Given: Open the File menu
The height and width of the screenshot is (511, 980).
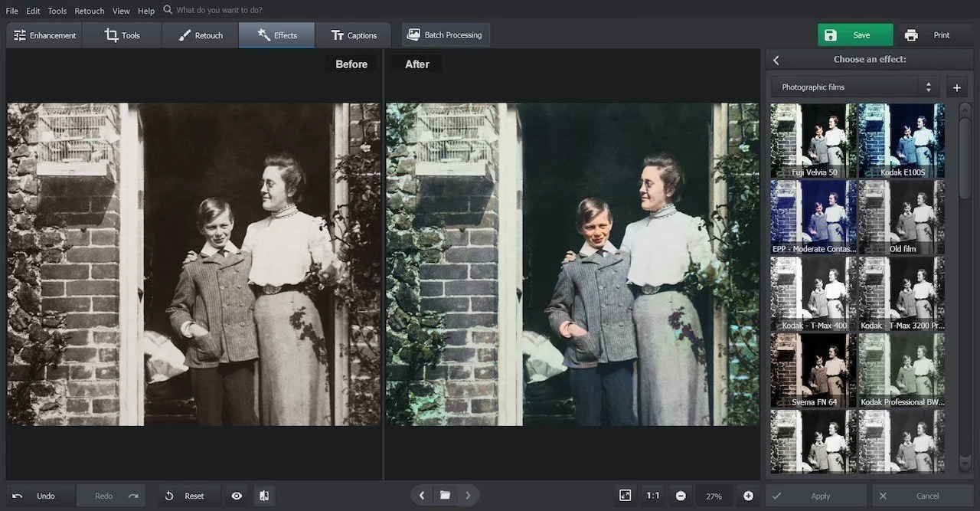Looking at the screenshot, I should (x=11, y=11).
